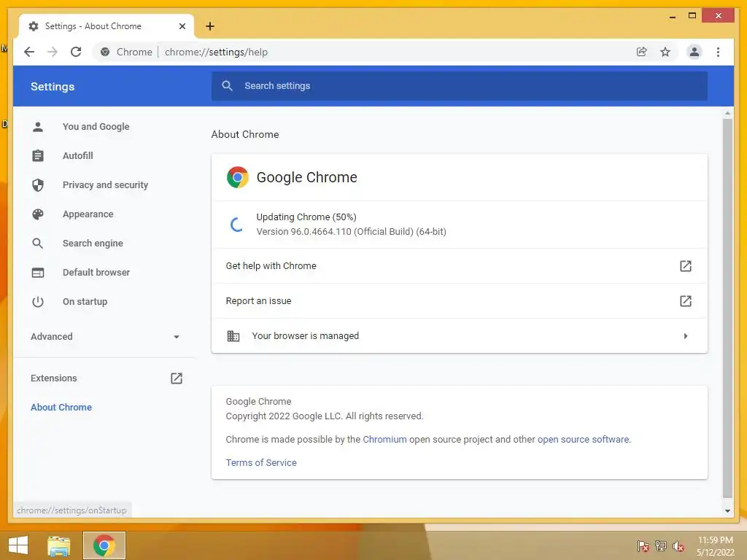Open File Explorer from the taskbar
Screen dimensions: 747x560
pyautogui.click(x=59, y=545)
